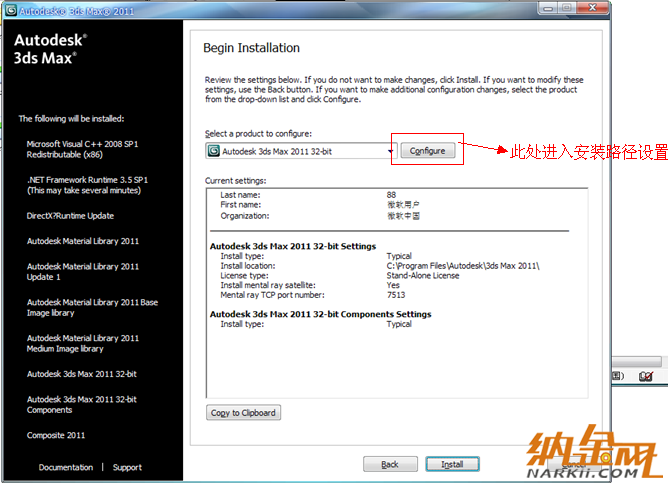Viewport: 668px width, 483px height.
Task: Open the Support link
Action: point(127,467)
